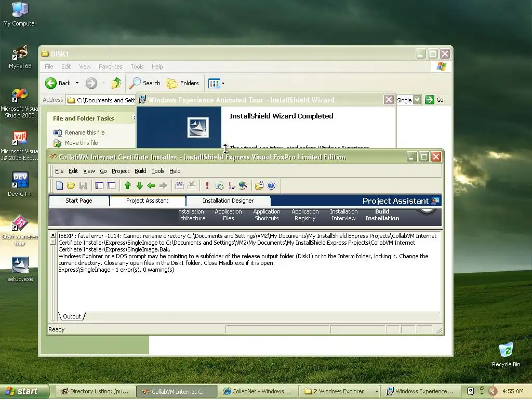This screenshot has width=532, height=399.
Task: Click the green up arrow in toolbar
Action: point(128,185)
